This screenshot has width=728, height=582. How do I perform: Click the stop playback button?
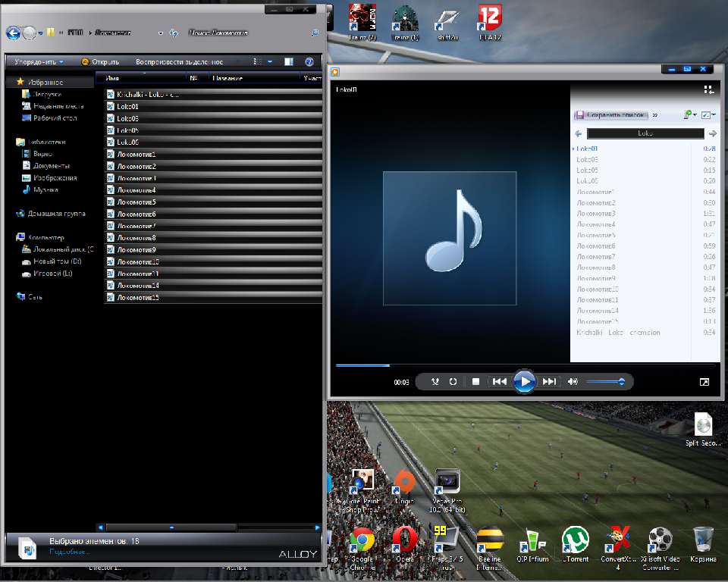pos(475,382)
